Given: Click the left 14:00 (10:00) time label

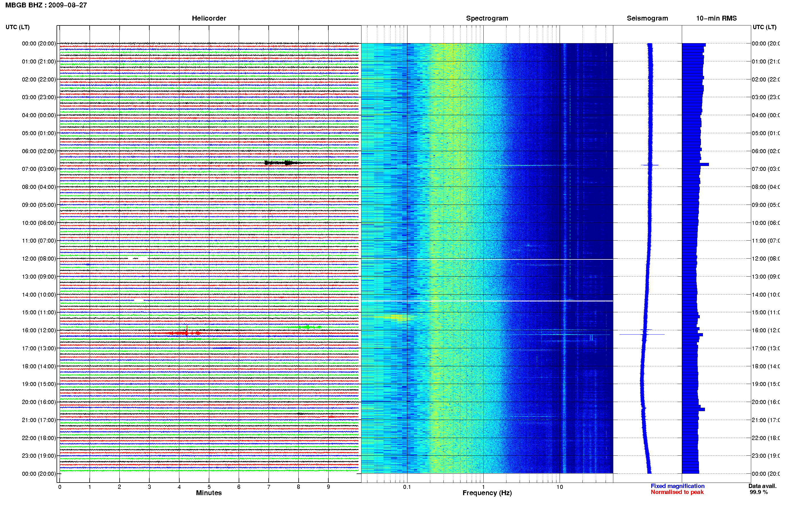Looking at the screenshot, I should click(39, 295).
